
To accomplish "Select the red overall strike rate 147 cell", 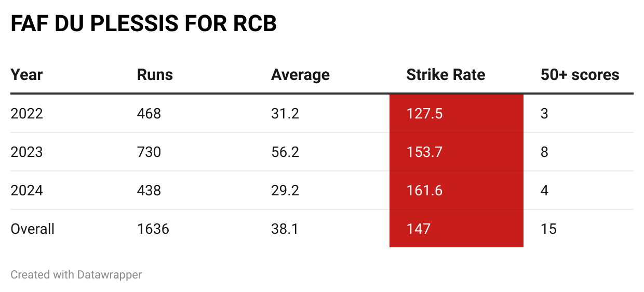I will coord(456,229).
